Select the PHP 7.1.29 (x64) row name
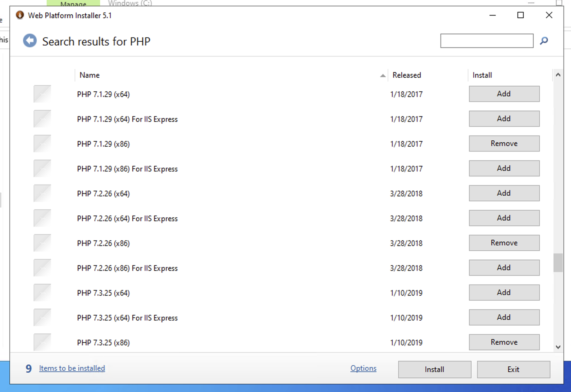 (x=103, y=94)
